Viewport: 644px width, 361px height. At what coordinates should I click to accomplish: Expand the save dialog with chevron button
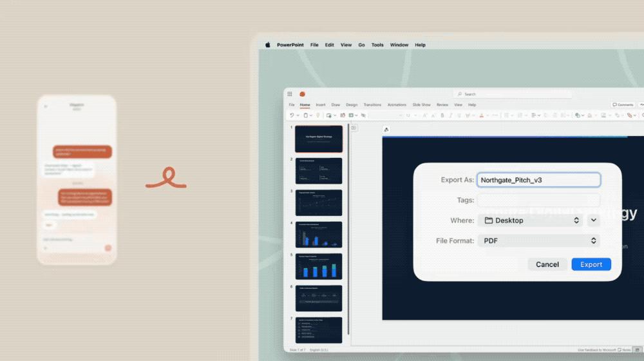[x=593, y=220]
